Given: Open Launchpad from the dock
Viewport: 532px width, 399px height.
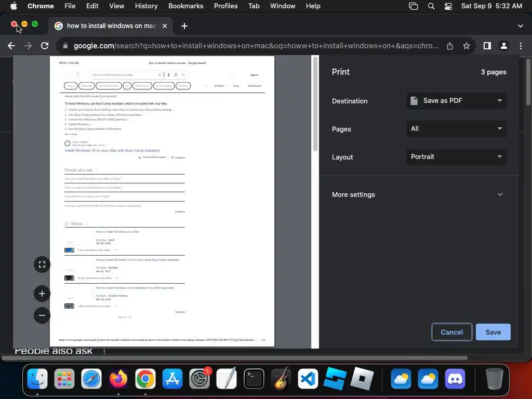Looking at the screenshot, I should pos(64,379).
